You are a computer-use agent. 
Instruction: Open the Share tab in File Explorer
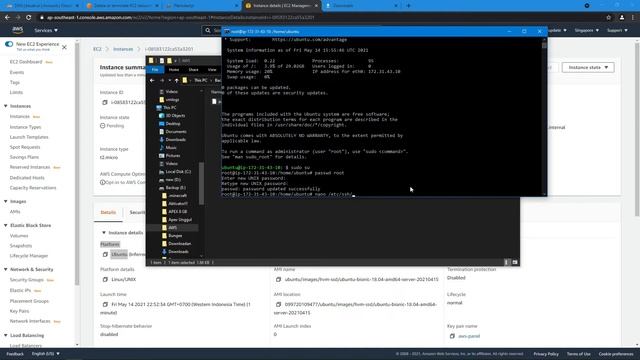pos(193,70)
